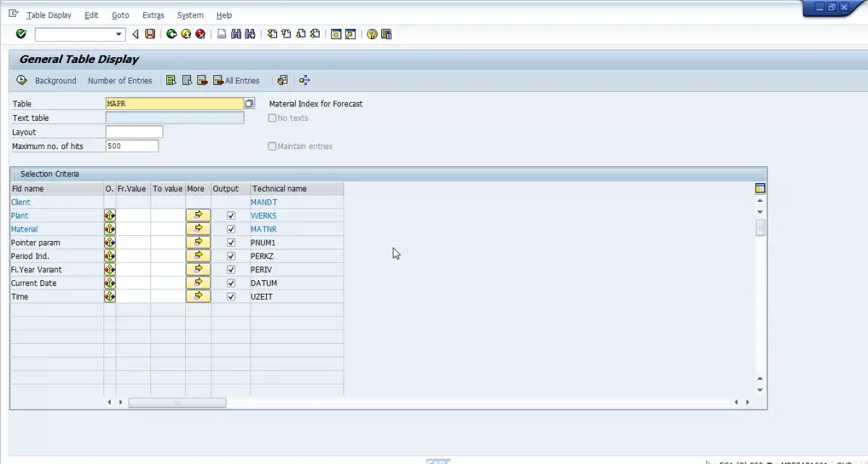Jump to the first page icon
Image resolution: width=868 pixels, height=464 pixels.
tap(272, 34)
